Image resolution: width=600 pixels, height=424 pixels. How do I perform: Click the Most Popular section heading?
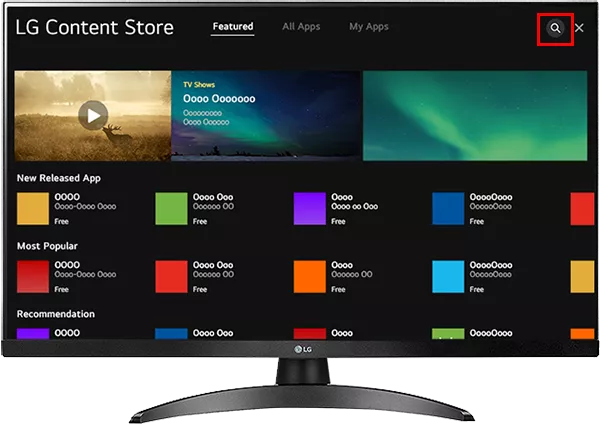(47, 246)
